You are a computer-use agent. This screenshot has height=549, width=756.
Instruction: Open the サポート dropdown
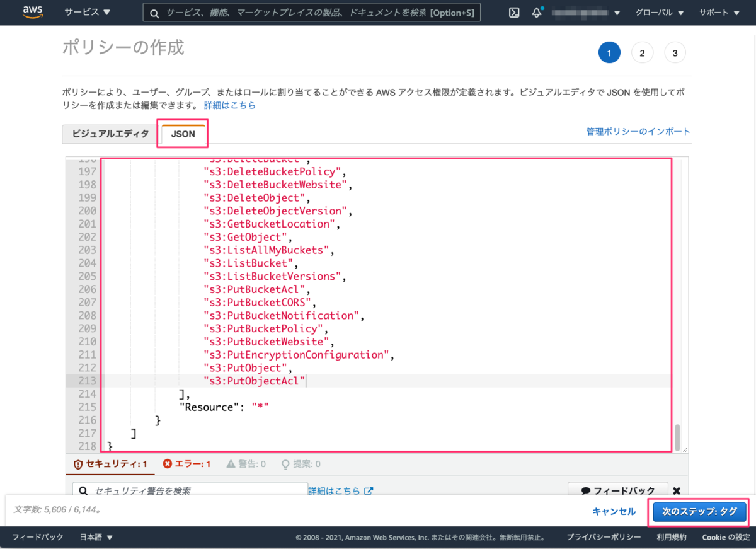pyautogui.click(x=718, y=12)
